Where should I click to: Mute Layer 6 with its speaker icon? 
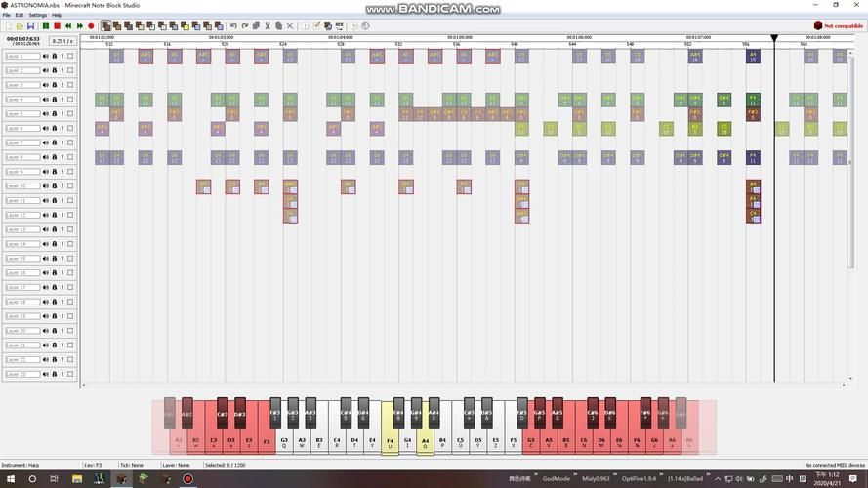point(46,128)
